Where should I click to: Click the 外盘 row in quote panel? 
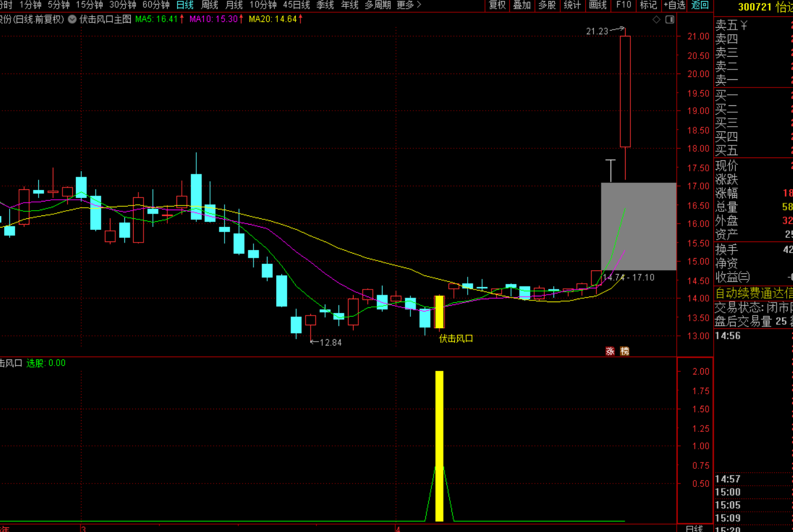pos(754,221)
